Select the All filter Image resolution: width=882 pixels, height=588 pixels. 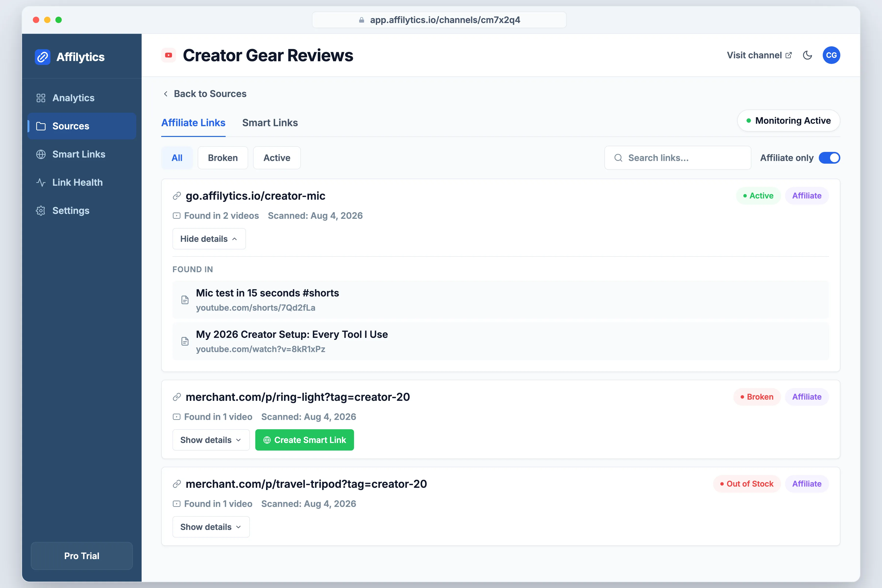[x=177, y=158]
